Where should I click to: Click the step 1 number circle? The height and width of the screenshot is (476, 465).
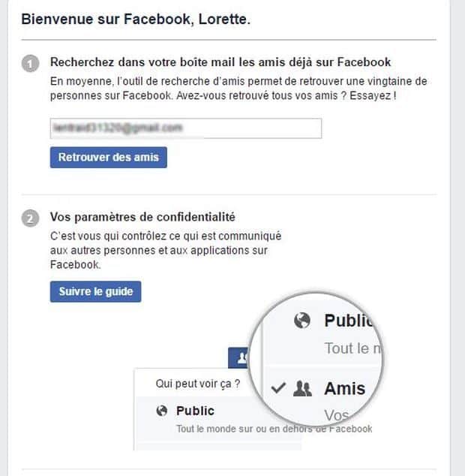pos(30,64)
